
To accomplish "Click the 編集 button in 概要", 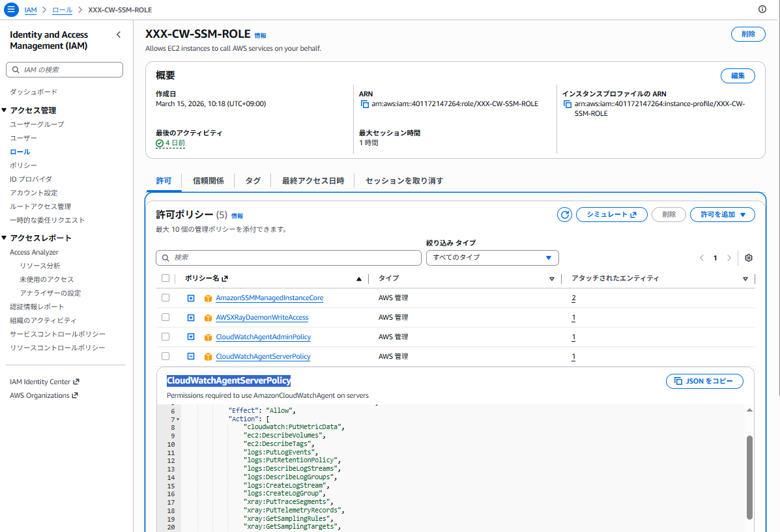I will pos(738,76).
